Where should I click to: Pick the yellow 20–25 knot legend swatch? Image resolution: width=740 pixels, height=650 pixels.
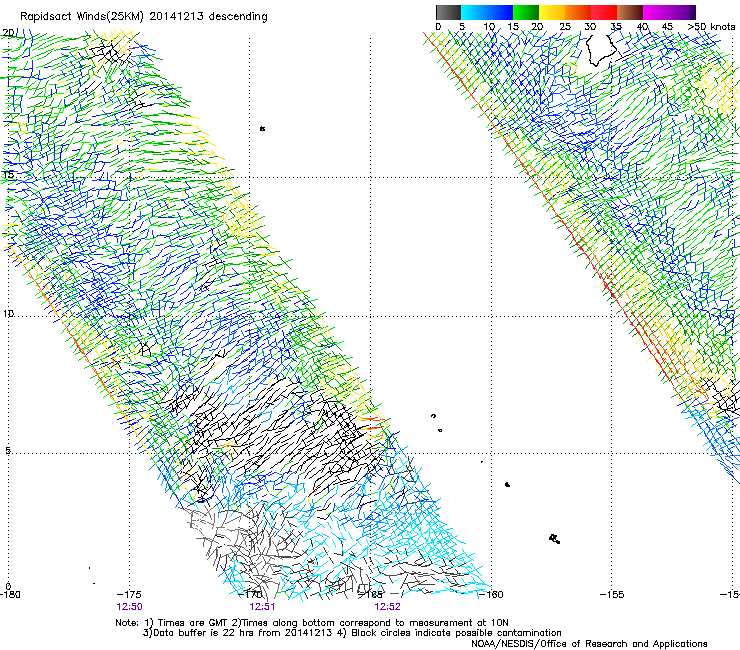552,12
